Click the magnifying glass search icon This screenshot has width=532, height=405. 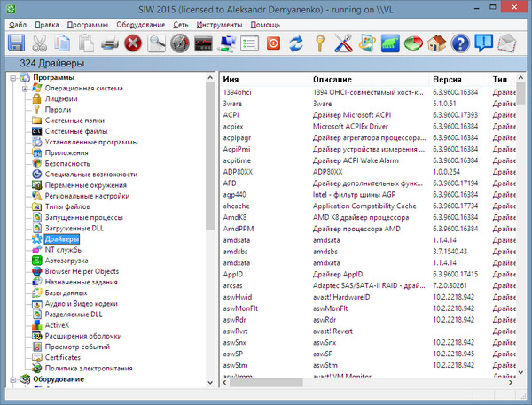[x=158, y=42]
